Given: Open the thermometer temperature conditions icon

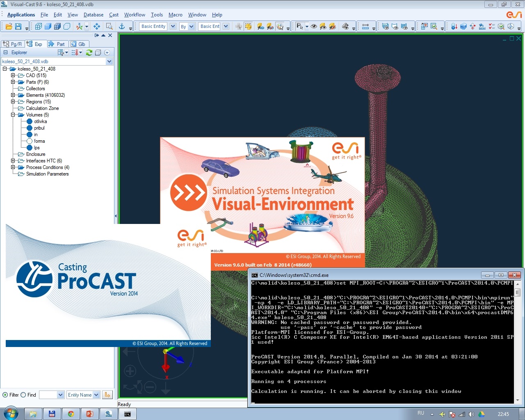Looking at the screenshot, I should 473,26.
